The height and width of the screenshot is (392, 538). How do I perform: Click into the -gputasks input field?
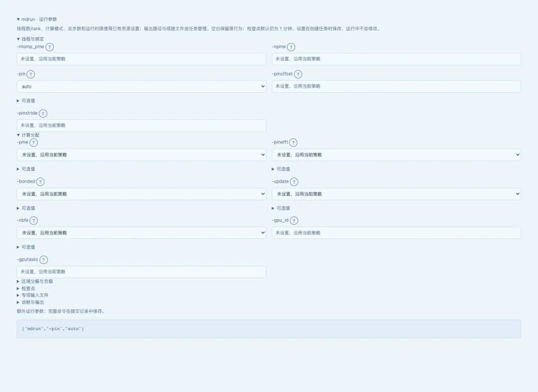point(142,272)
